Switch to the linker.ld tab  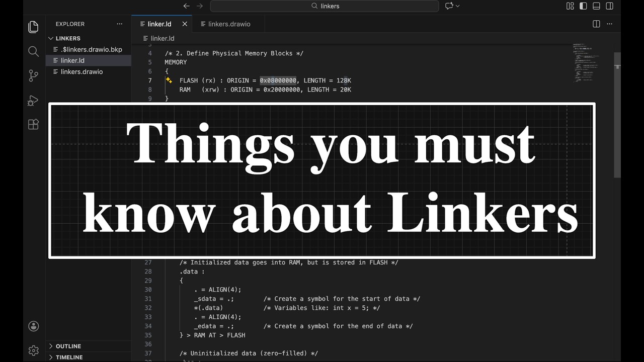[162, 24]
